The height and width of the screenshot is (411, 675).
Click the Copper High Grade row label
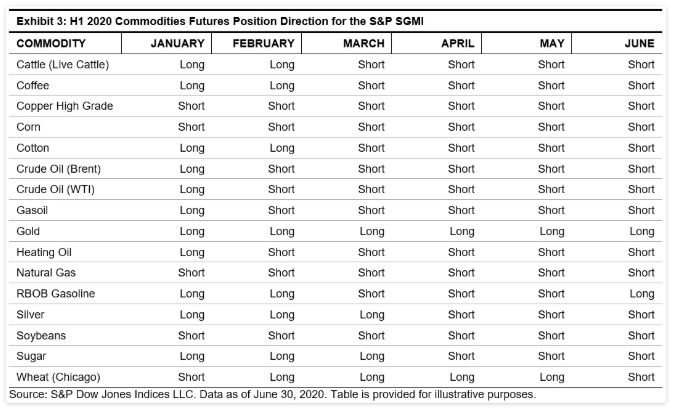(x=64, y=106)
